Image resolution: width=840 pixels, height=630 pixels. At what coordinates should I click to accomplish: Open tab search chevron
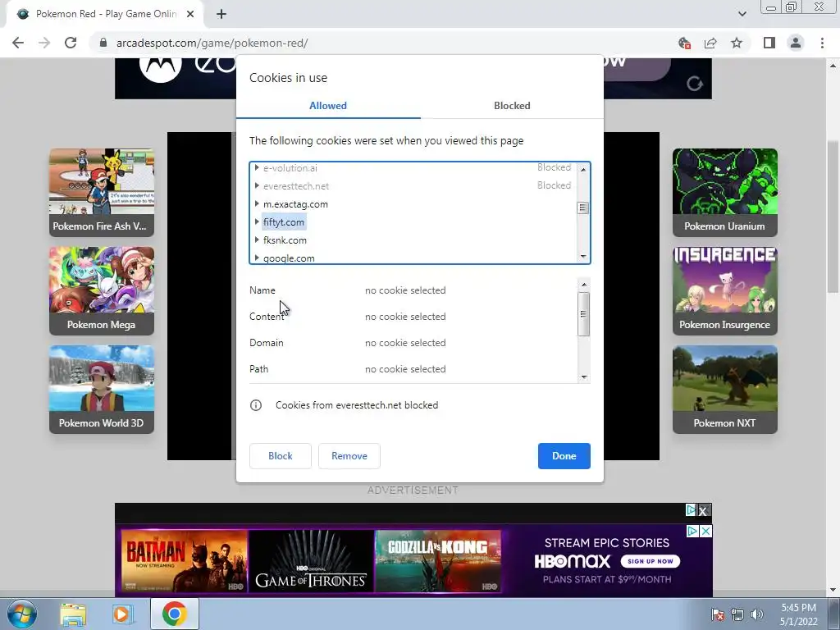(742, 14)
